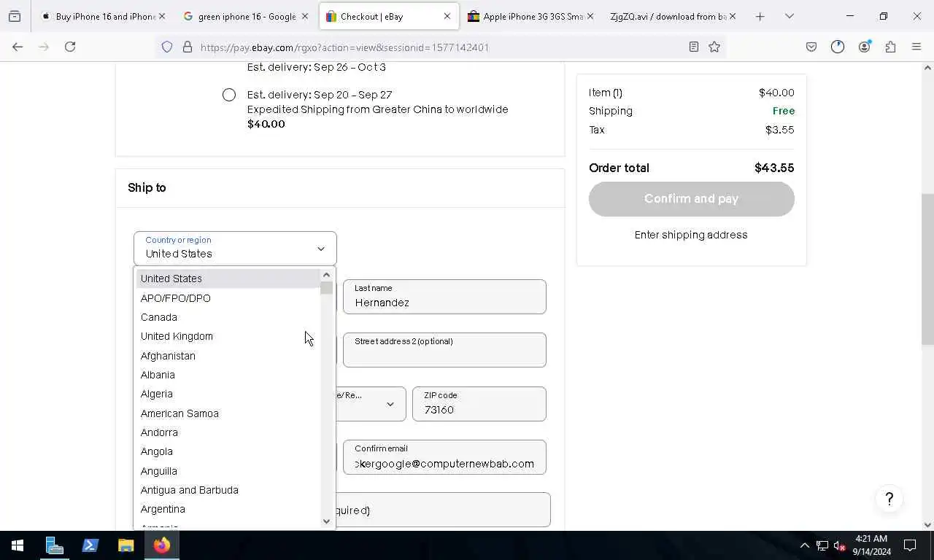Screen dimensions: 934x560
Task: Show hidden system tray icons
Action: click(x=805, y=545)
